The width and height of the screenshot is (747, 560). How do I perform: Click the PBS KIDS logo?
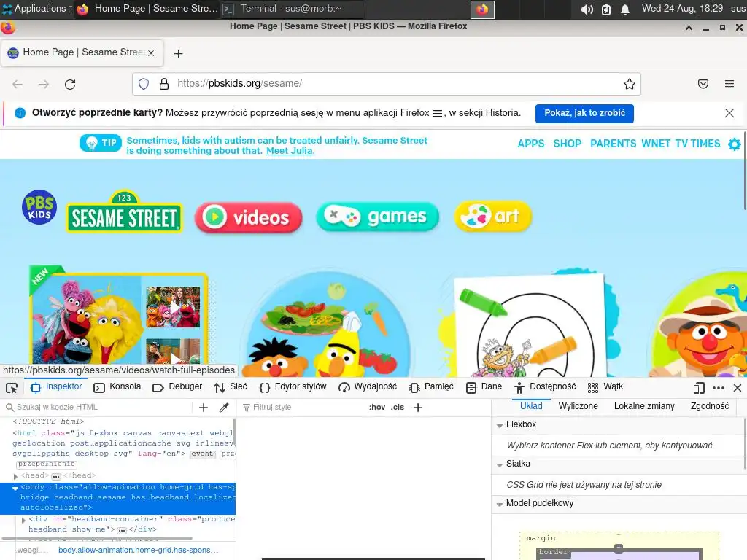tap(39, 207)
